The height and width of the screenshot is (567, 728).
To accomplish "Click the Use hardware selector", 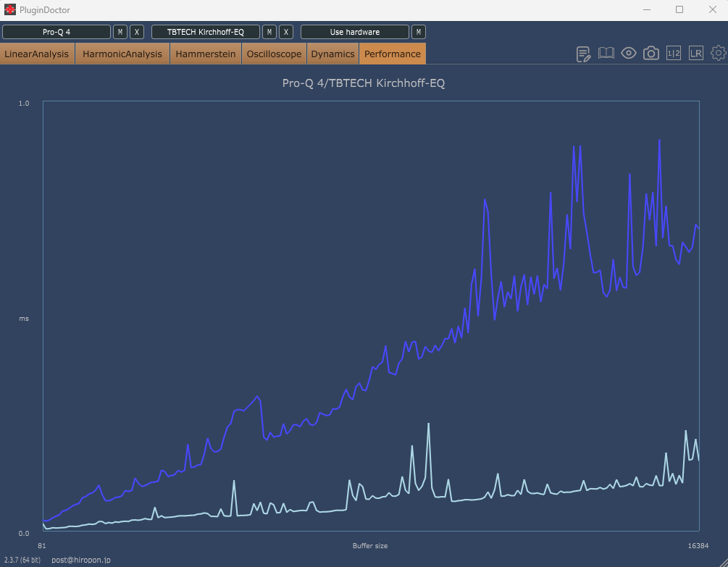I will tap(355, 32).
